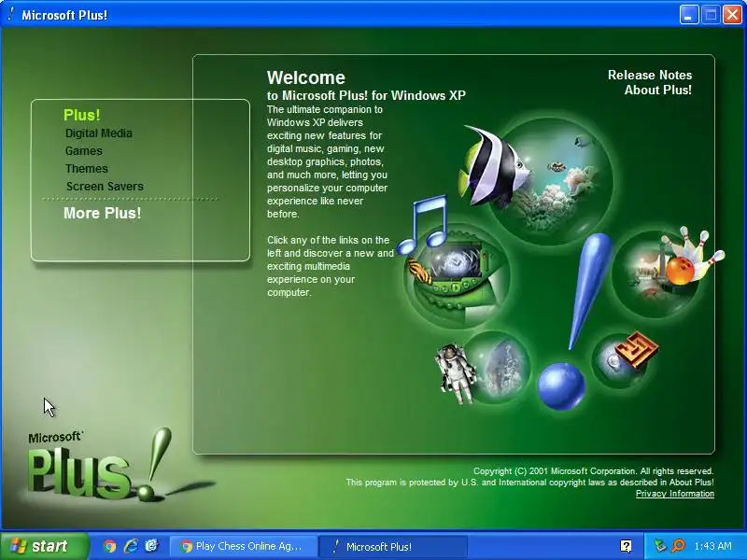Click the Microsoft Plus! taskbar button
Viewport: 747px width, 560px height.
tap(393, 546)
